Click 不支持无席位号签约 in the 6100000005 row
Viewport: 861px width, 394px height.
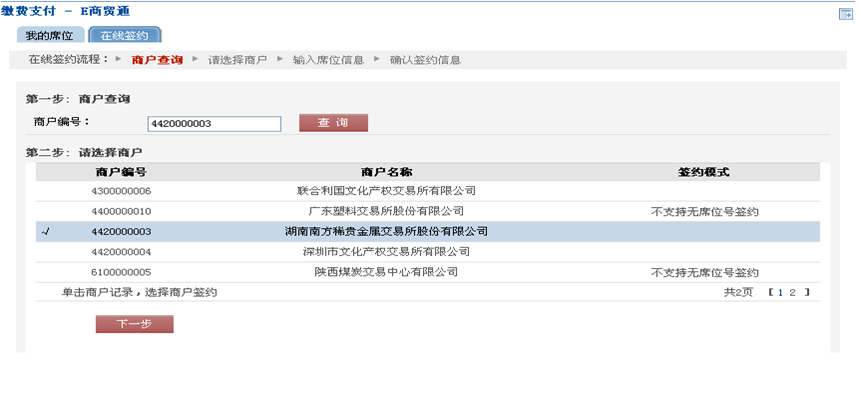(705, 272)
